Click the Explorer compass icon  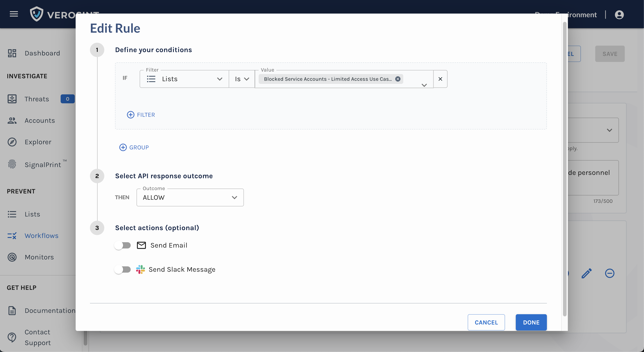coord(12,142)
